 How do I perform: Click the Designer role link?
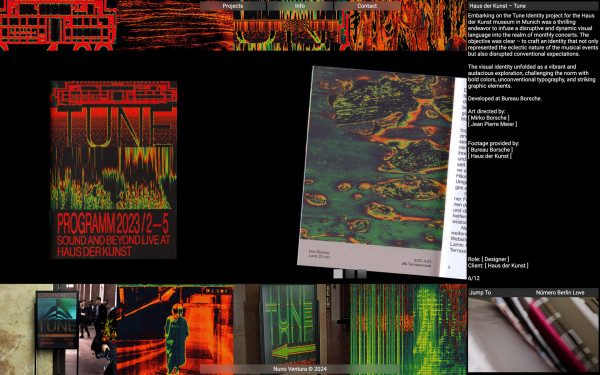pos(495,259)
